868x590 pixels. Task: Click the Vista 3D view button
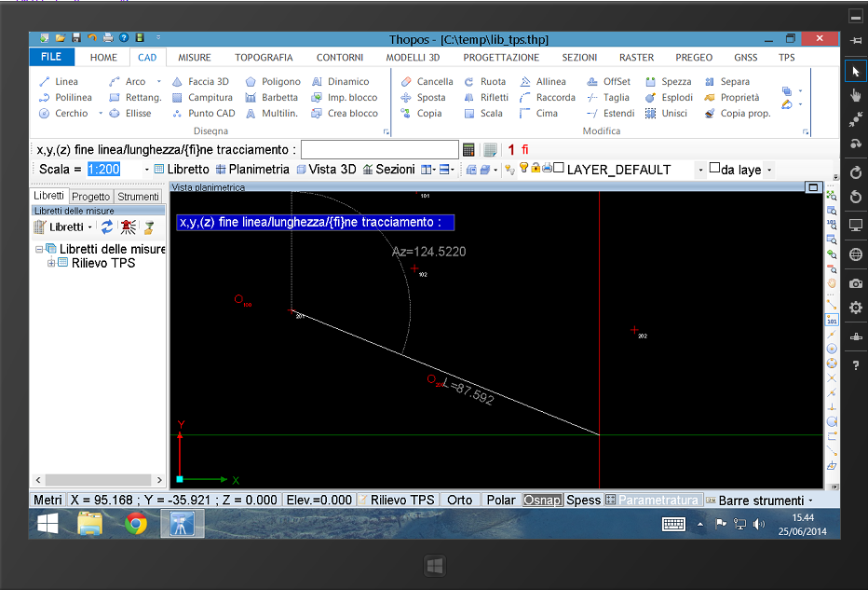pyautogui.click(x=326, y=170)
